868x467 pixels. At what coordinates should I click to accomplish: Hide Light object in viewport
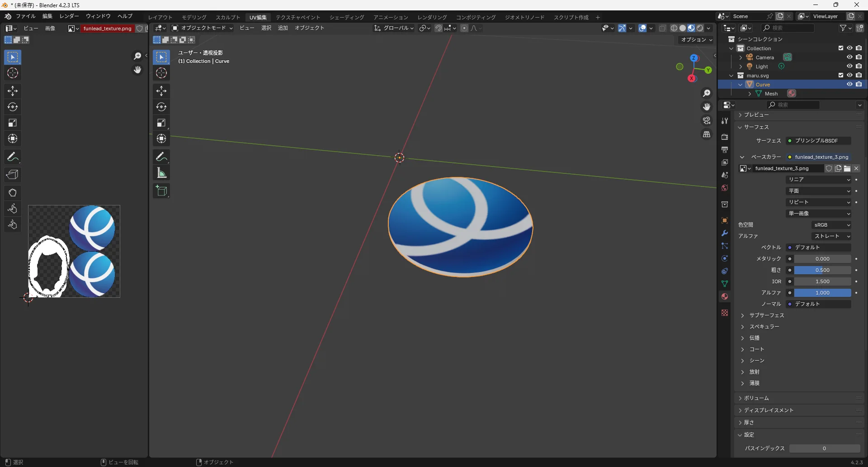point(850,66)
